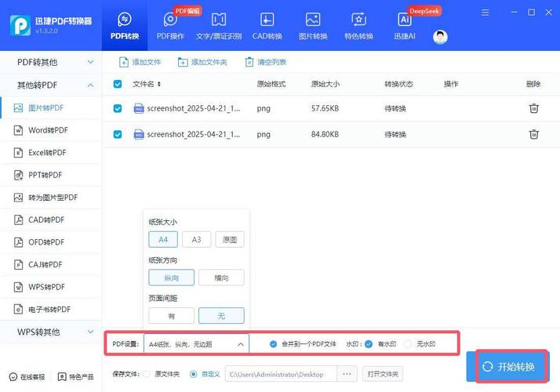This screenshot has height=392, width=560.
Task: Collapse the 其他转PDF section
Action: point(51,85)
